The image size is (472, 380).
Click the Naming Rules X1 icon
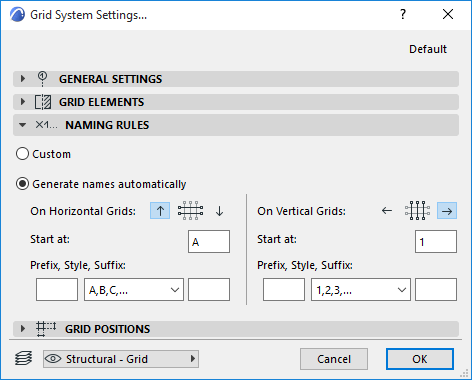point(46,125)
